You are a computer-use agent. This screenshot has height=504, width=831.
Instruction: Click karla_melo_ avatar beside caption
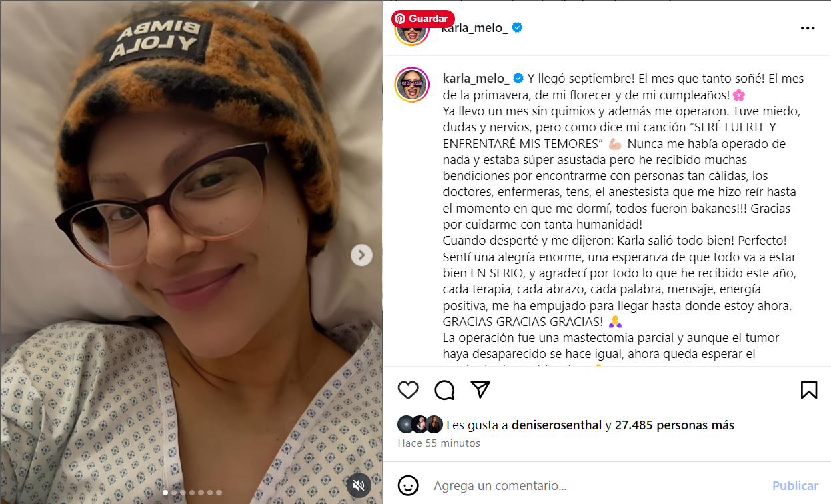point(412,85)
